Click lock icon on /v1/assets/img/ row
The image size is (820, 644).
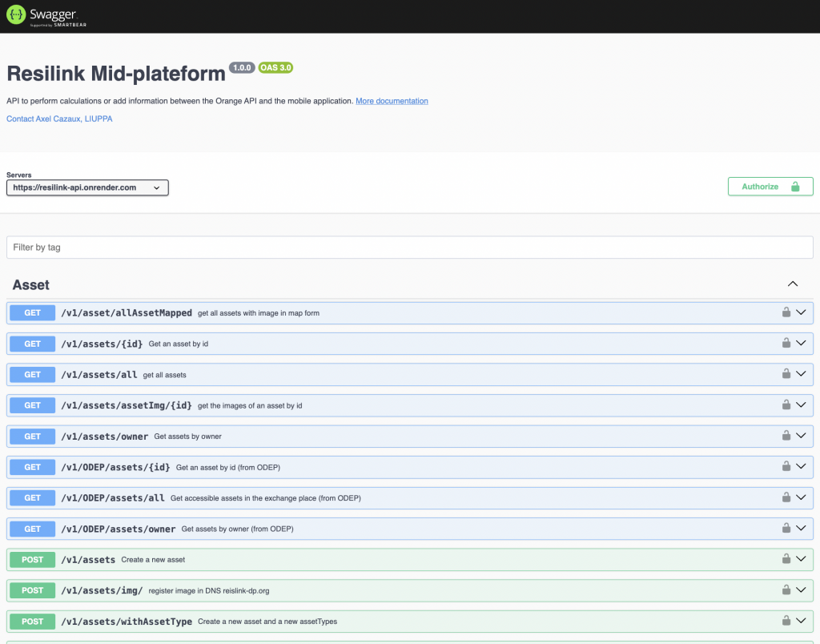coord(786,590)
